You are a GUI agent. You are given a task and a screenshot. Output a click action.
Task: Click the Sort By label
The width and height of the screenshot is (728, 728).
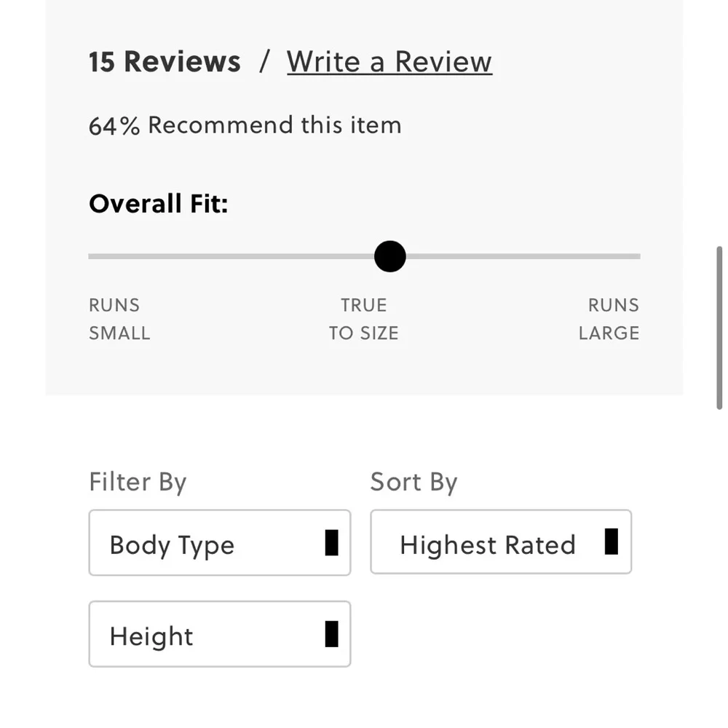click(414, 483)
